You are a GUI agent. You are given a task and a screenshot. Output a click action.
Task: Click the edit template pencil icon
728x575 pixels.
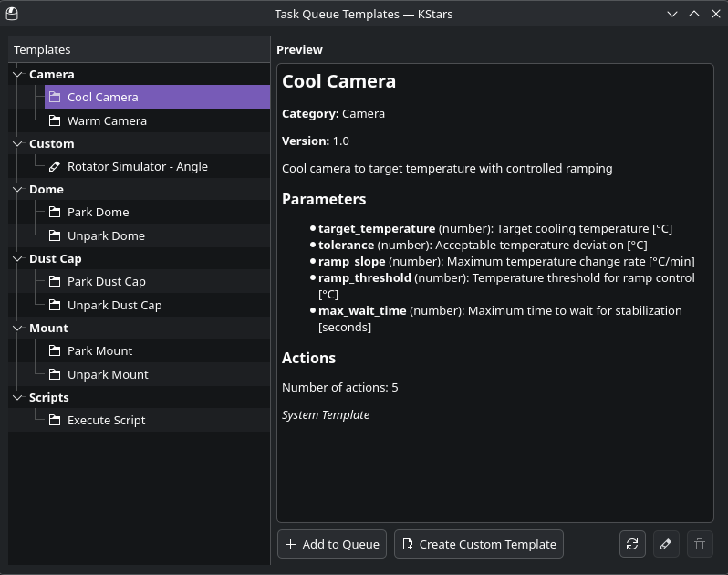tap(666, 544)
